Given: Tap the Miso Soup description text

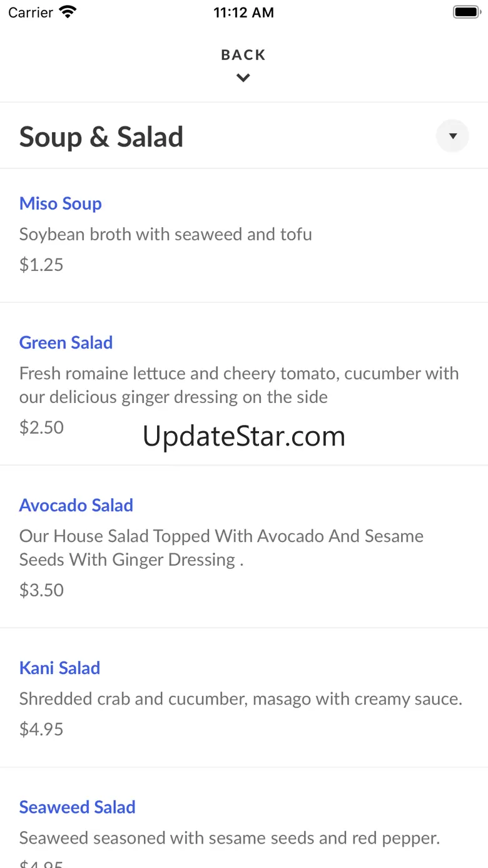Looking at the screenshot, I should pos(166,234).
